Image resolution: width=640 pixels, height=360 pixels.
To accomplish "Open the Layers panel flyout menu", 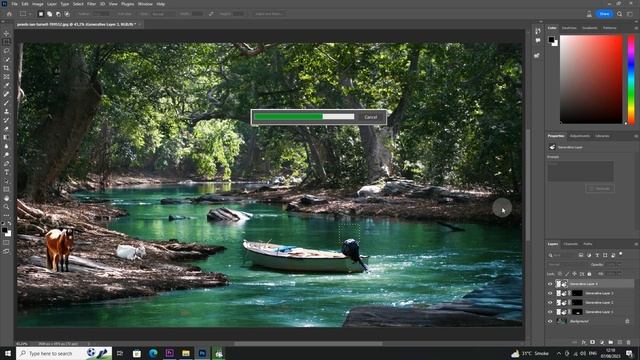I will click(x=636, y=244).
